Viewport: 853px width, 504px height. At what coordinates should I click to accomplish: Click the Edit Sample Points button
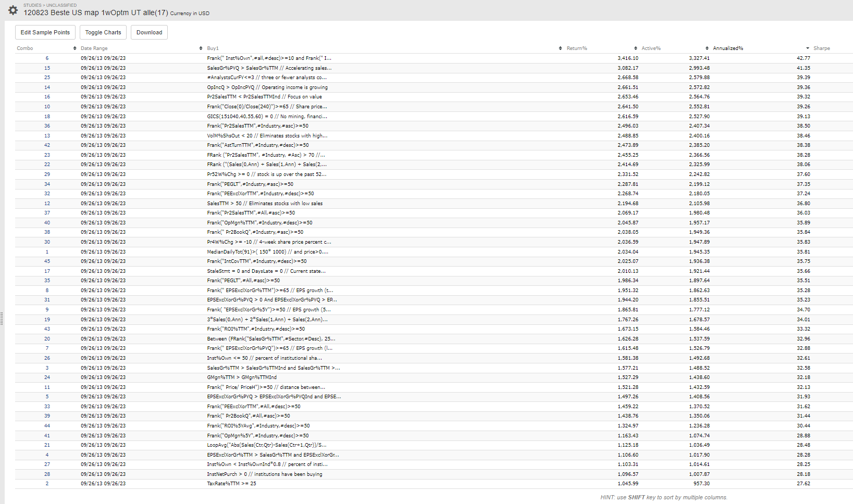45,32
